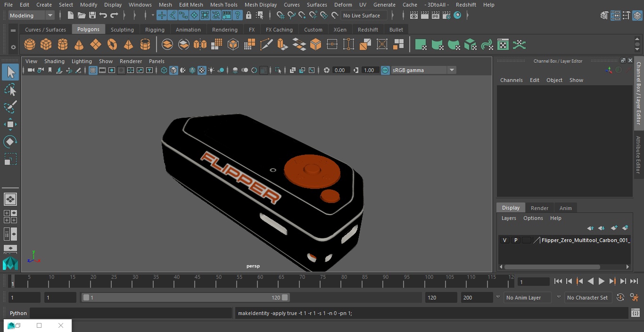Create a polygon cube from the shelf
This screenshot has width=644, height=332.
pos(46,45)
